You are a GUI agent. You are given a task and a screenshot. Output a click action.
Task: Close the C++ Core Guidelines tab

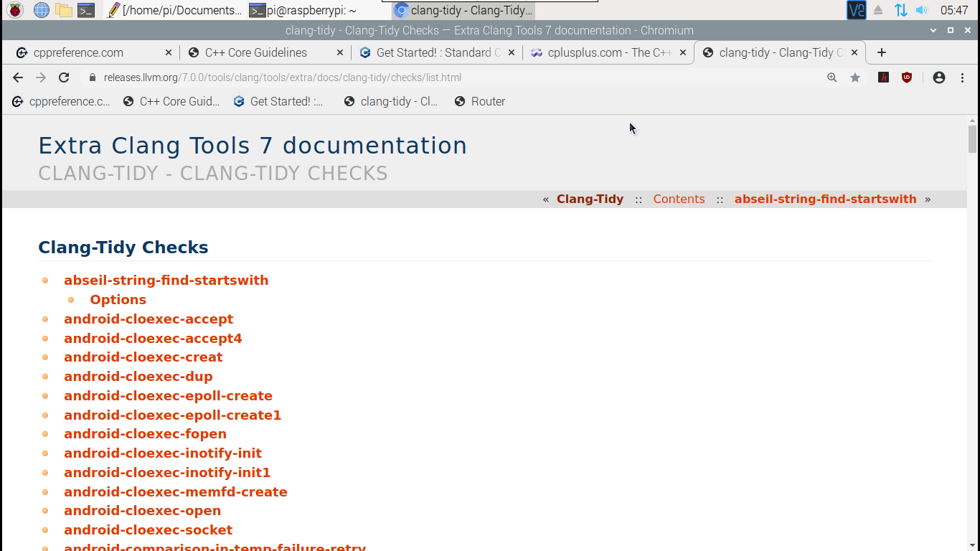[340, 52]
